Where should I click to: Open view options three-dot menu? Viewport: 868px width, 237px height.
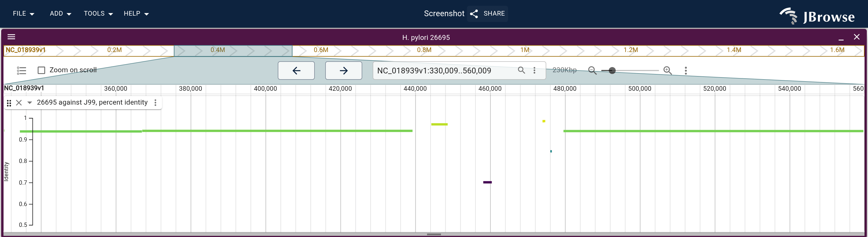[x=686, y=70]
